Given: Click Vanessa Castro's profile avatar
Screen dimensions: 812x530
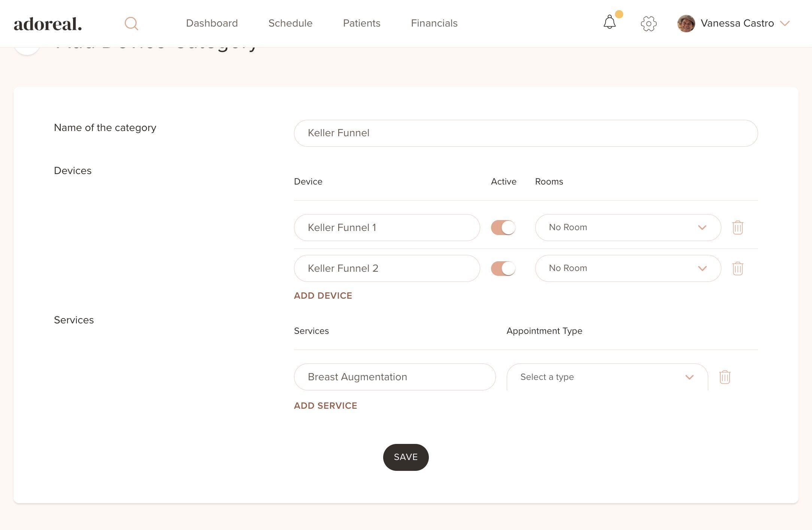Looking at the screenshot, I should click(686, 24).
